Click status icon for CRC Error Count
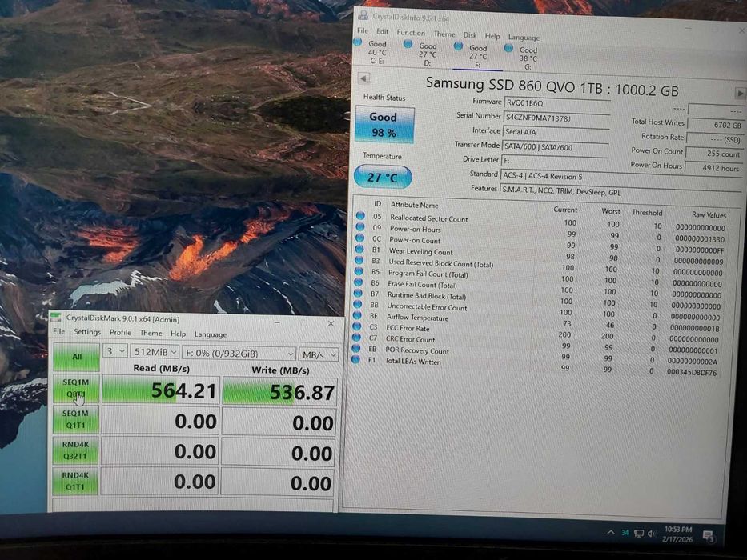 [x=356, y=337]
